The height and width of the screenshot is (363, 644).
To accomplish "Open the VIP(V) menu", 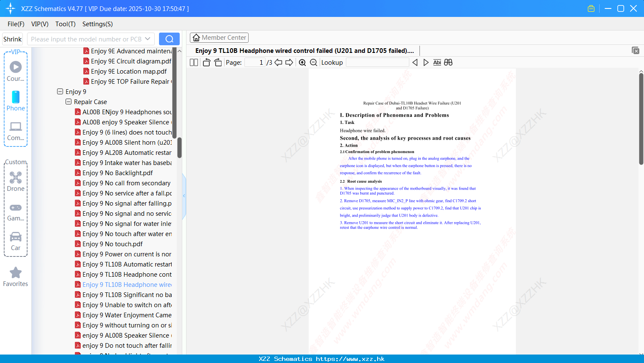I will pos(40,24).
